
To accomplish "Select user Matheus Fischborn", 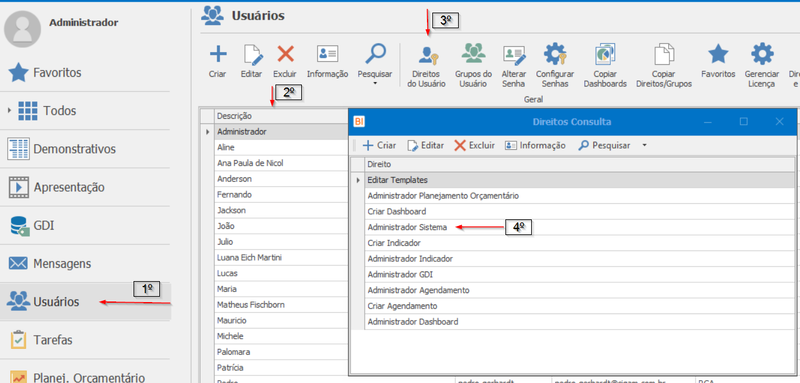I will [x=281, y=305].
